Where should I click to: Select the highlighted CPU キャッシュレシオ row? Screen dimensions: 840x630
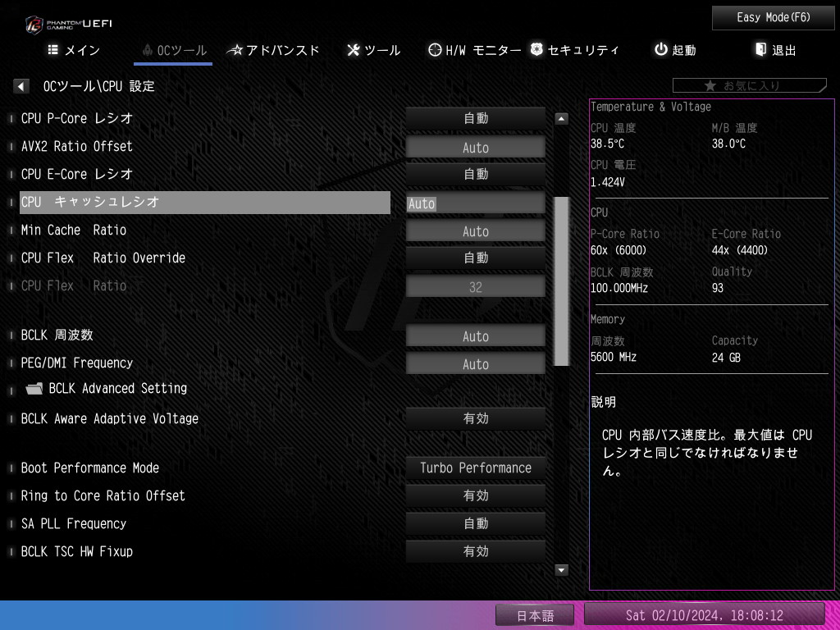point(205,203)
